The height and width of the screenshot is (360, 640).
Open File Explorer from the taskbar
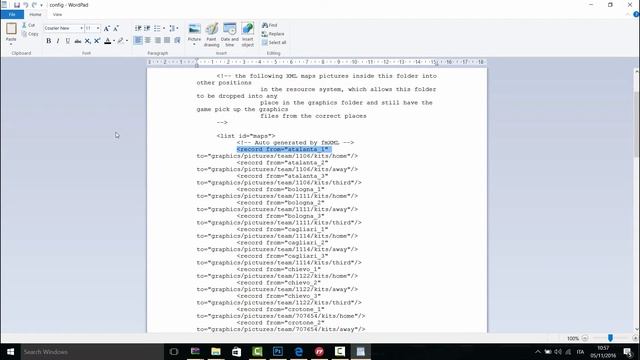click(x=216, y=351)
